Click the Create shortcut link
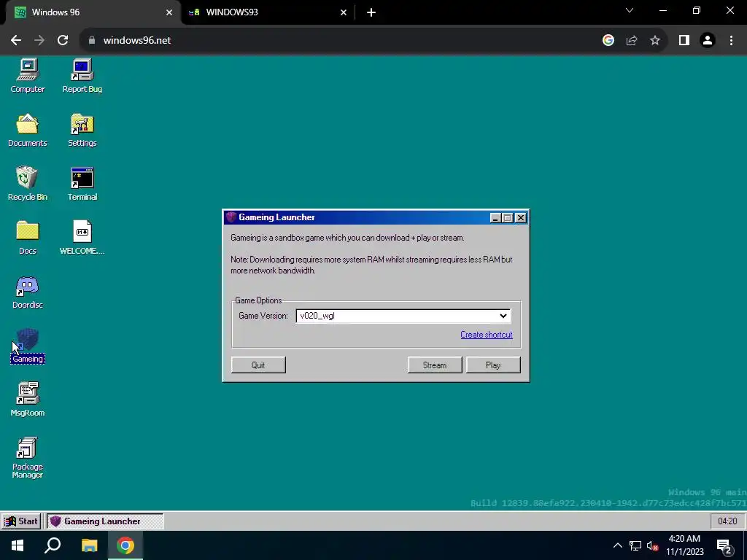747x560 pixels. 487,335
